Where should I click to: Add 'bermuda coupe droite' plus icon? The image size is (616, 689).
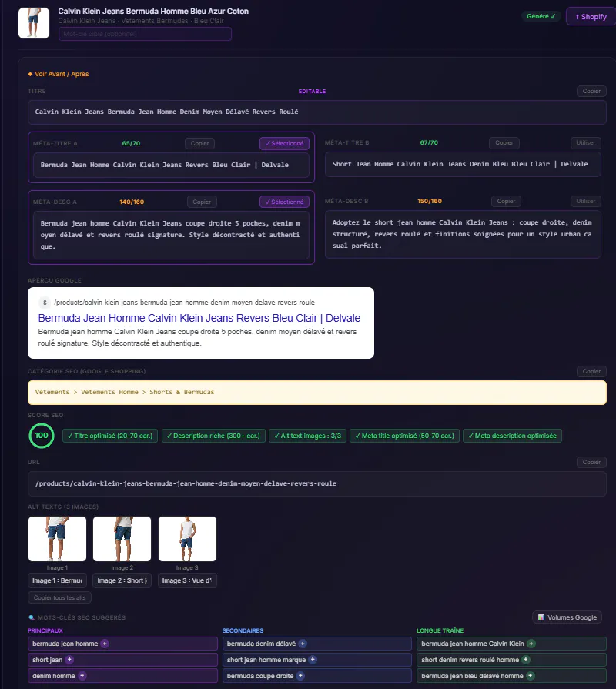[x=300, y=676]
